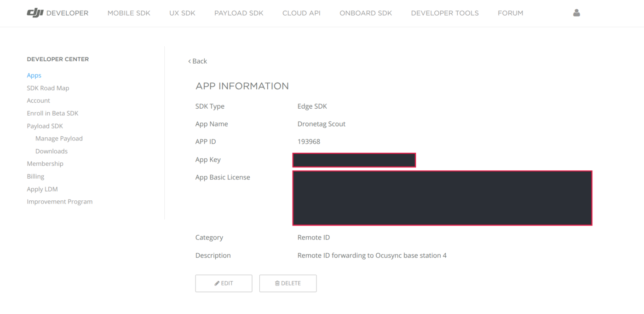Image resolution: width=644 pixels, height=314 pixels.
Task: Click the APP ID value 193968
Action: [309, 141]
